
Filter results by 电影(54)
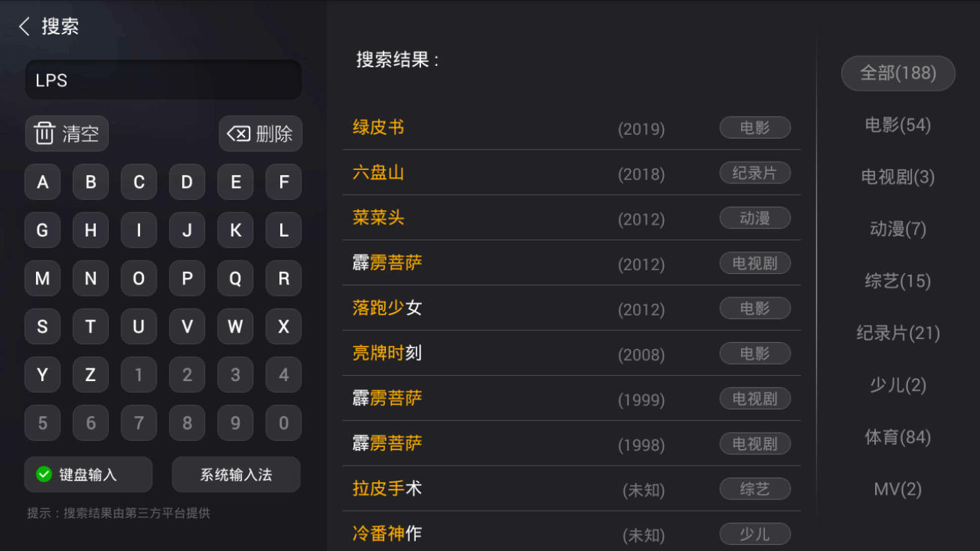tap(898, 125)
